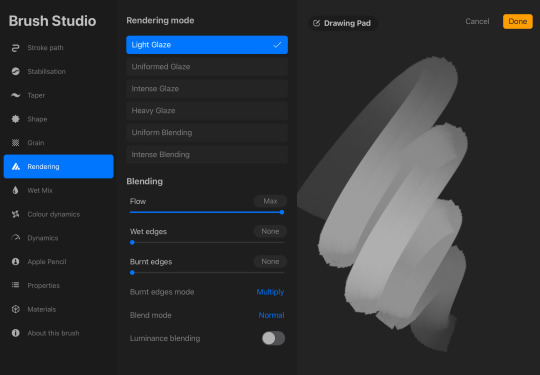
Task: Click the Luminance blending label
Action: point(165,338)
